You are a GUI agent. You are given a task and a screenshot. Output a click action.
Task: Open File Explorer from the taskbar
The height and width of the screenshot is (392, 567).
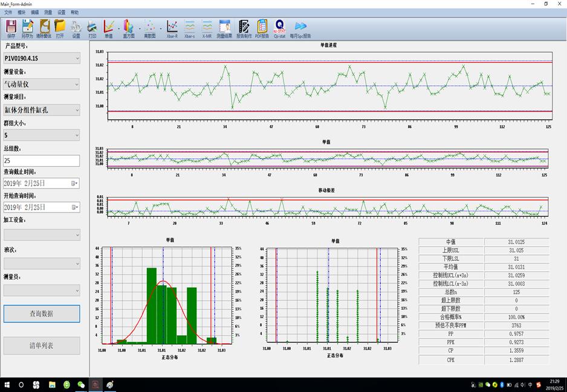pos(52,385)
